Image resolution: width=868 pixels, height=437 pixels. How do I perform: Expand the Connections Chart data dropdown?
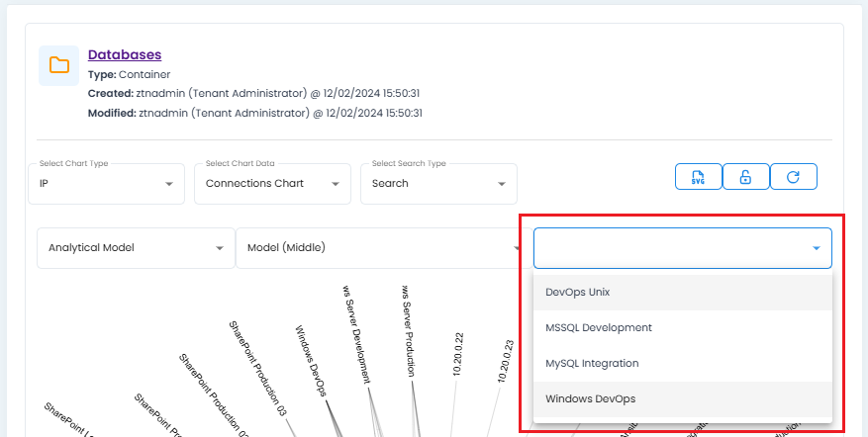pos(272,184)
